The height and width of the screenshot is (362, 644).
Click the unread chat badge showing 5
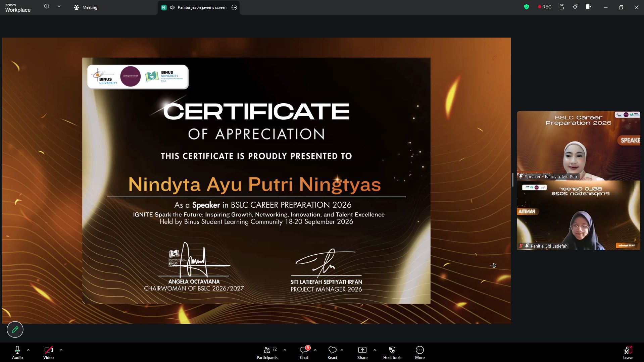[x=308, y=348]
